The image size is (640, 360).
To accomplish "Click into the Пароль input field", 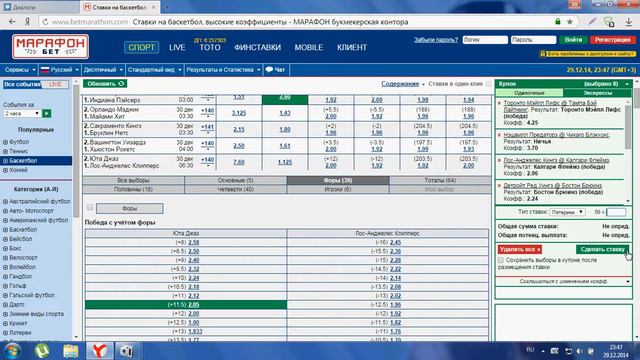I will pyautogui.click(x=533, y=40).
